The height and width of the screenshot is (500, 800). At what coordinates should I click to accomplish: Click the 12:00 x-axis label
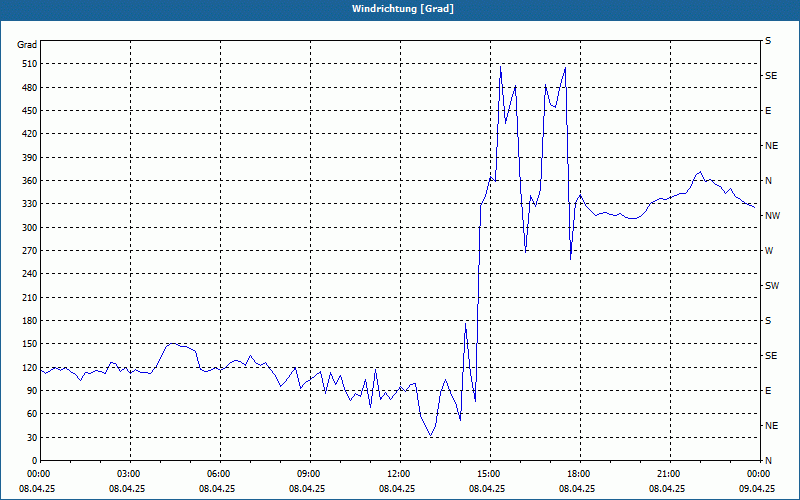[x=401, y=473]
